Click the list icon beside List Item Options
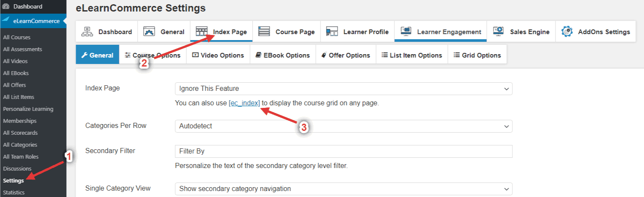This screenshot has height=197, width=644. (x=385, y=55)
